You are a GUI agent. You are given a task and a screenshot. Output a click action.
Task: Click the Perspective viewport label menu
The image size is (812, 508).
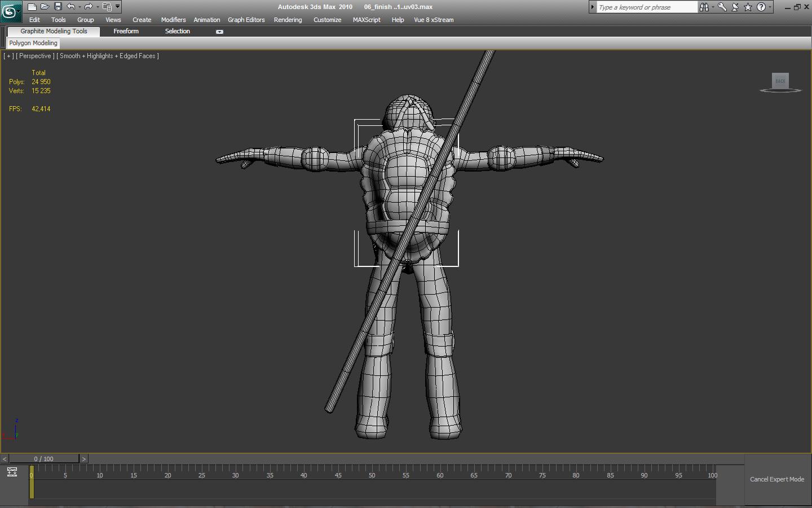tap(35, 56)
